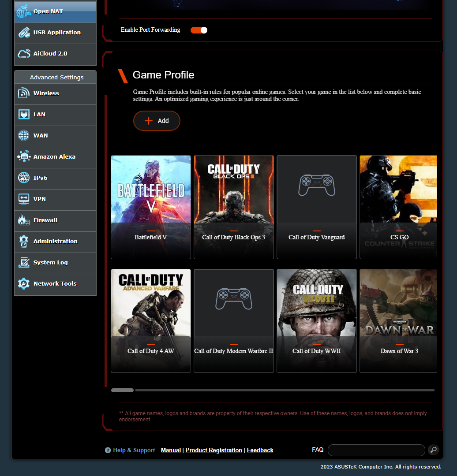The image size is (457, 476).
Task: Open the Open NAT menu item
Action: 55,11
